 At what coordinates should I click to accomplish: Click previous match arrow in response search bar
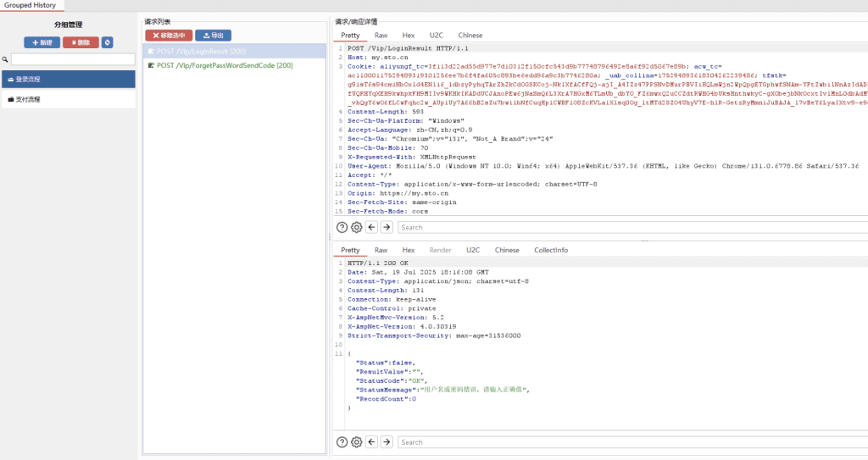[x=372, y=442]
